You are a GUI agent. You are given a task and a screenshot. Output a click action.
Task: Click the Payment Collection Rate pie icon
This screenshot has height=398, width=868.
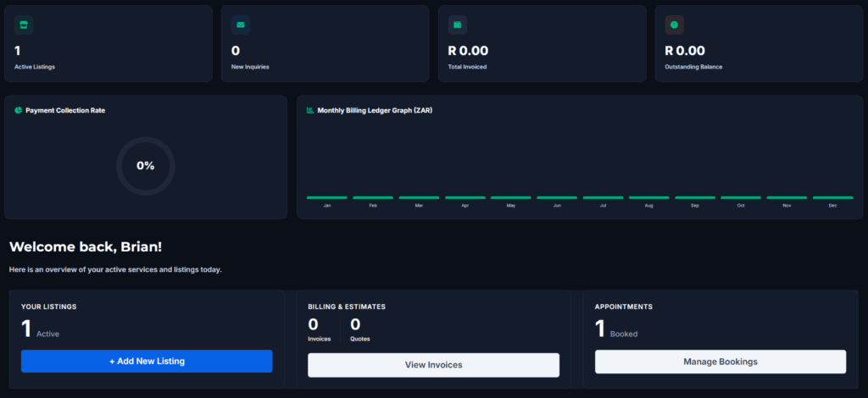tap(19, 110)
